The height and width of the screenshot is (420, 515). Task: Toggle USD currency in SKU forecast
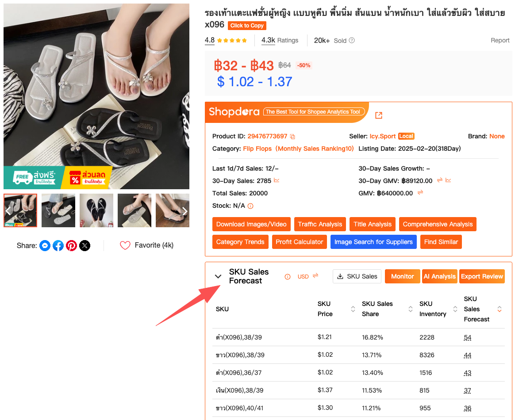pos(308,276)
